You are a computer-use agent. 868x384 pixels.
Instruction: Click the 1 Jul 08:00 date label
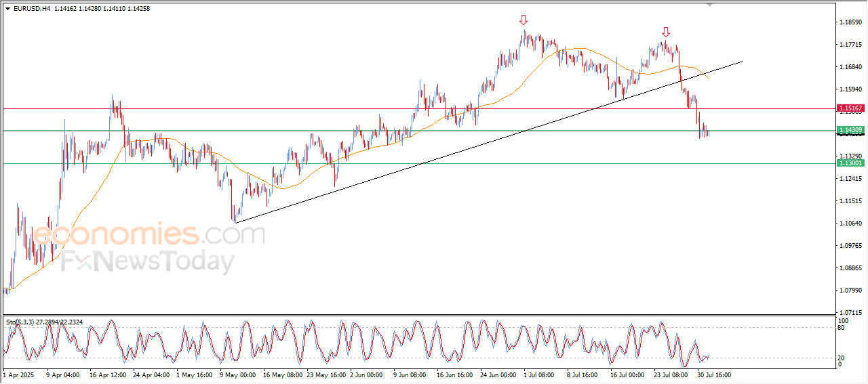(540, 374)
